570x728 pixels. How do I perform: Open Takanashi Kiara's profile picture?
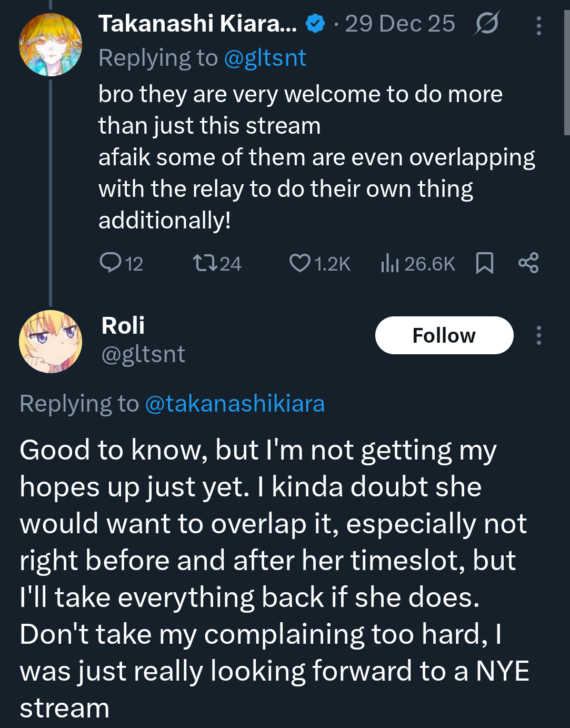click(51, 45)
